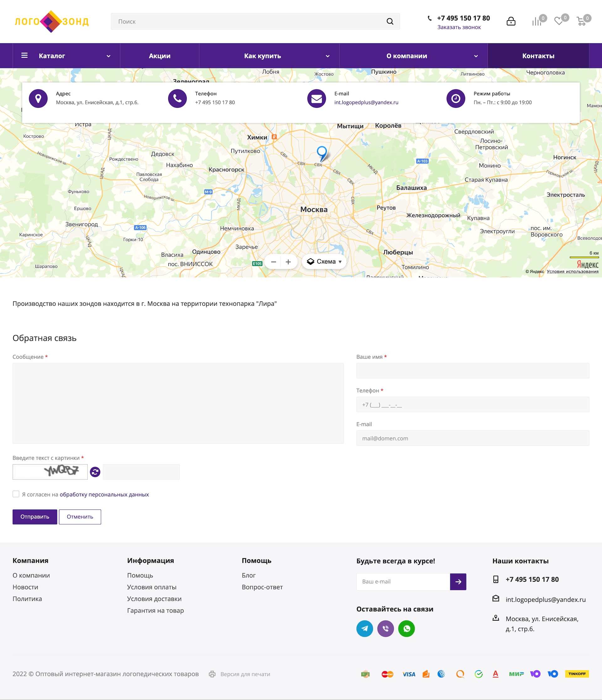Viewport: 602px width, 700px height.
Task: Click the Телефон input in the form
Action: 473,404
